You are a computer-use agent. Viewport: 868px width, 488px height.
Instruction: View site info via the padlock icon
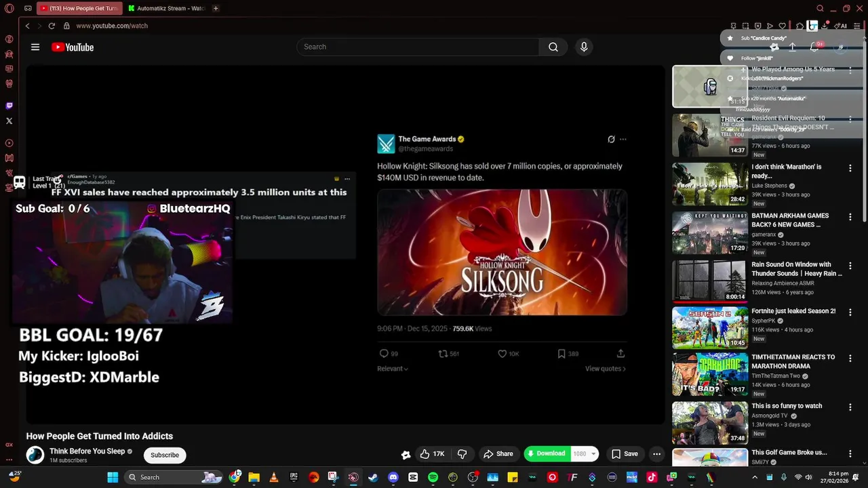click(x=66, y=26)
